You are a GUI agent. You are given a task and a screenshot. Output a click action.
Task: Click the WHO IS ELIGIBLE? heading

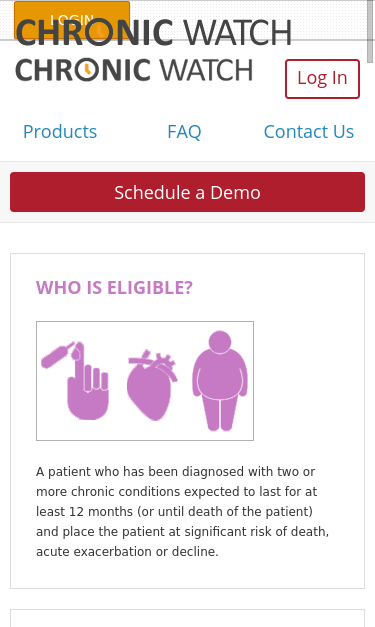(114, 288)
